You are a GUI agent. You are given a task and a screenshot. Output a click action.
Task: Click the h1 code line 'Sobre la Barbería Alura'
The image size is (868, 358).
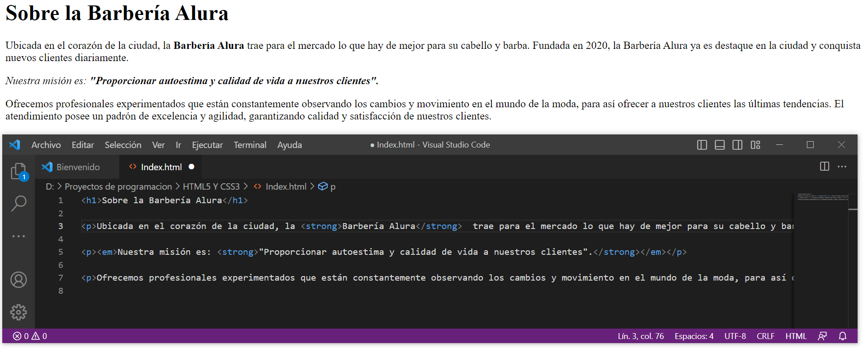(164, 200)
